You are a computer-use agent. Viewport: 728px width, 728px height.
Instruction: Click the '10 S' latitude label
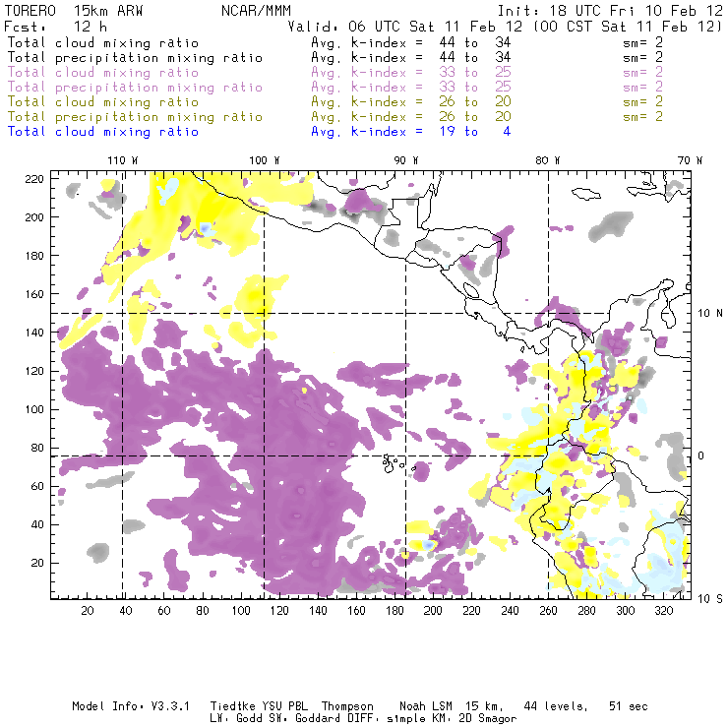pos(710,599)
